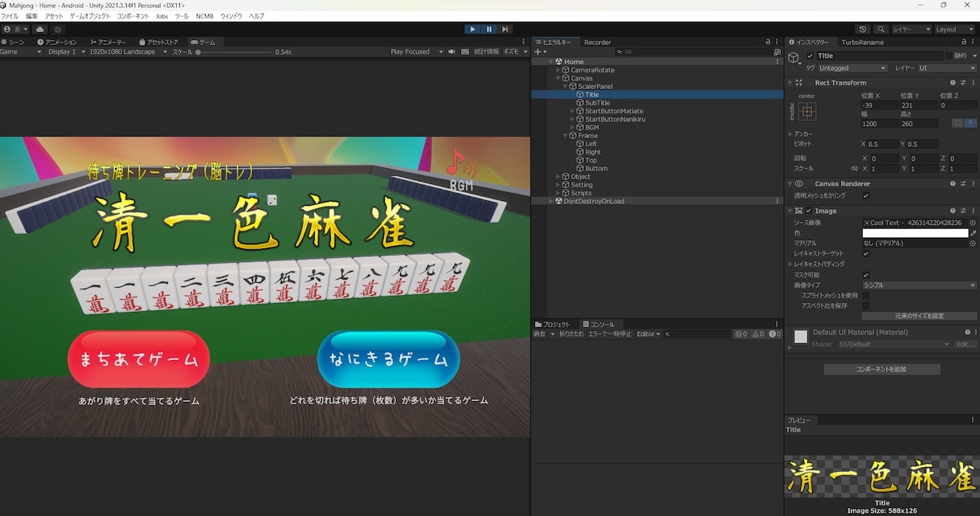Switch to the Scene tab

pos(14,42)
